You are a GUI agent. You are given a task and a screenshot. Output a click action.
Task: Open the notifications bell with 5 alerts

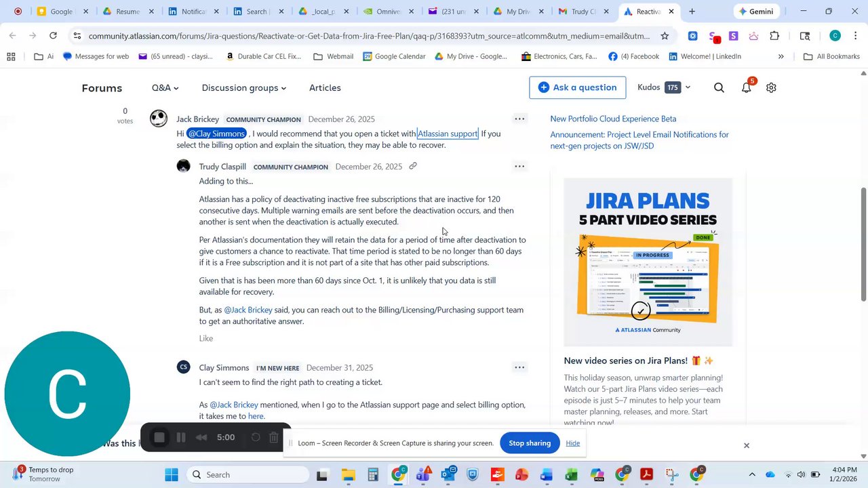pyautogui.click(x=747, y=87)
